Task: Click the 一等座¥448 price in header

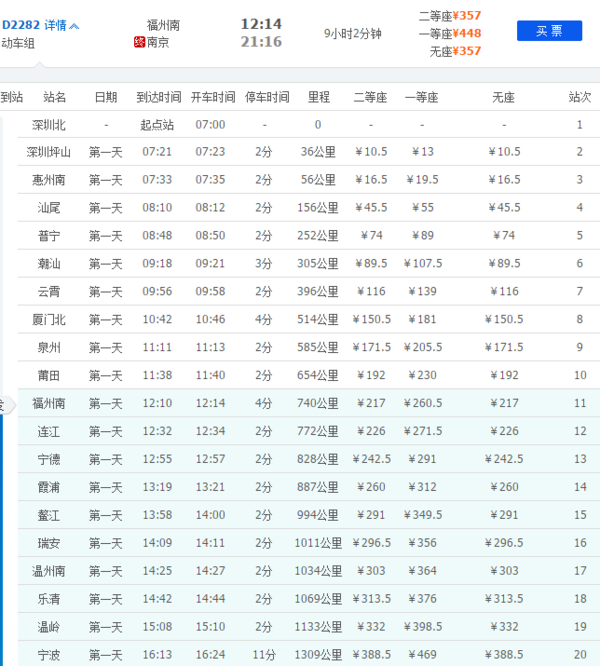Action: (450, 33)
